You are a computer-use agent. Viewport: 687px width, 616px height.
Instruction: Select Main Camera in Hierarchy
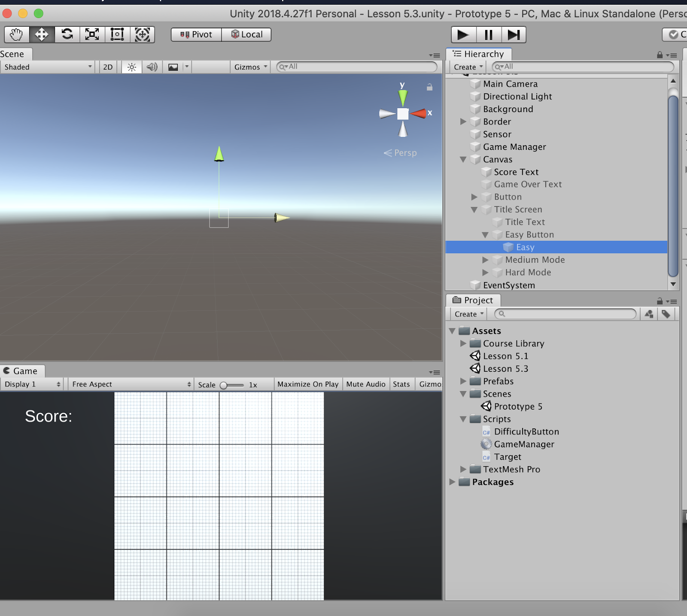point(510,84)
